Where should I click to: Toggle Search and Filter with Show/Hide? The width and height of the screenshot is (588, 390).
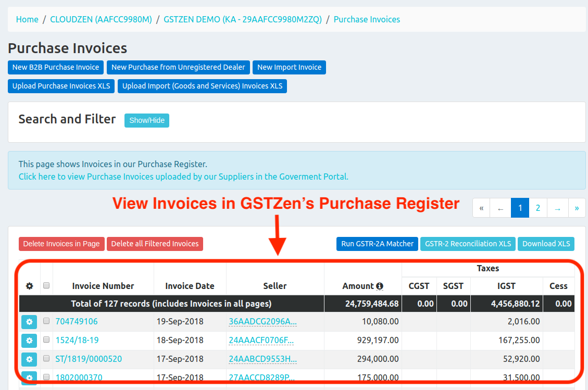tap(147, 120)
